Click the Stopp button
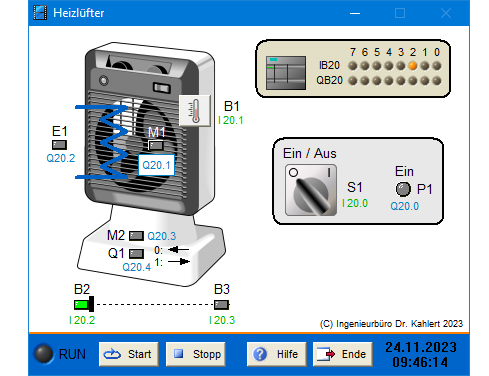Screen dimensions: 489x376 (x=196, y=354)
